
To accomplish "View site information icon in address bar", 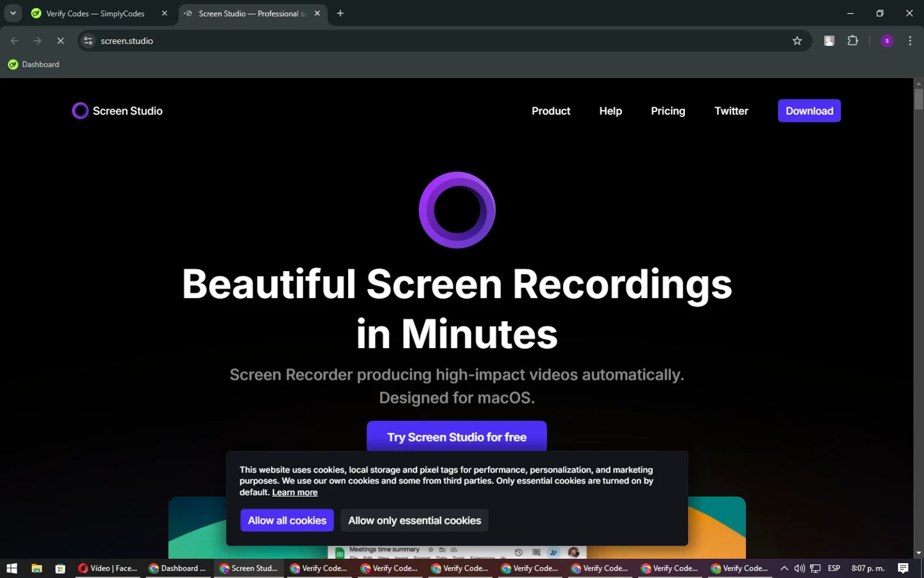I will [x=88, y=41].
